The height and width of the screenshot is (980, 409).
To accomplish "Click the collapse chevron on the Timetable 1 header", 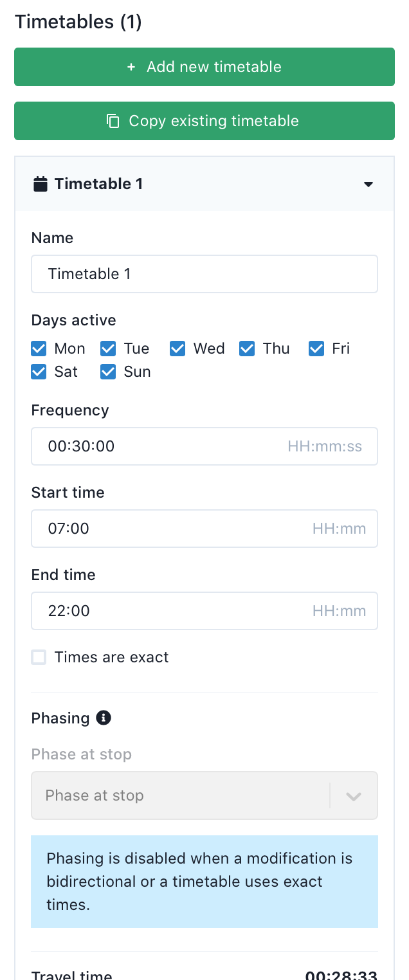I will coord(368,184).
